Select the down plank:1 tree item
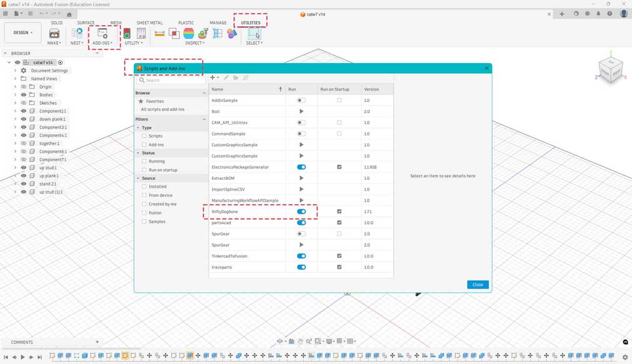 pos(52,119)
